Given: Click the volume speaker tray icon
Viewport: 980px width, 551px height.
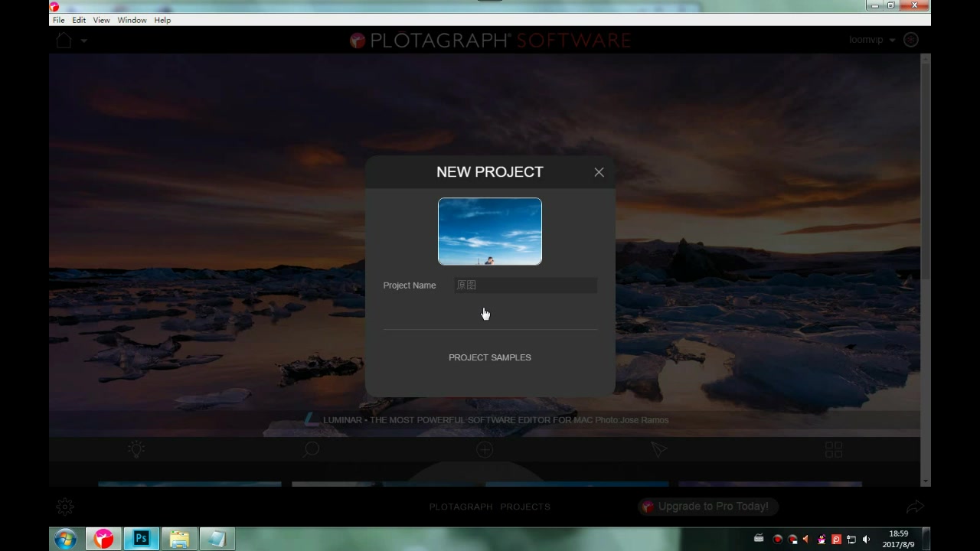Looking at the screenshot, I should click(866, 540).
